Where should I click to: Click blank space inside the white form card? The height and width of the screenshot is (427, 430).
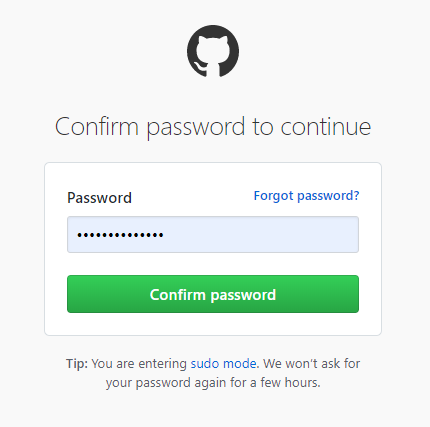(x=213, y=324)
